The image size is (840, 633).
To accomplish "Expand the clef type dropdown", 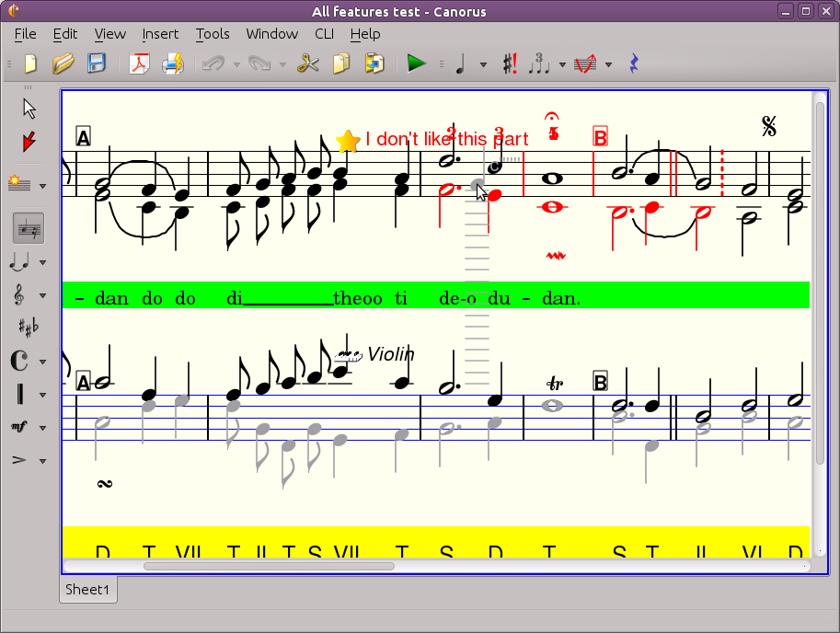I will (x=42, y=295).
